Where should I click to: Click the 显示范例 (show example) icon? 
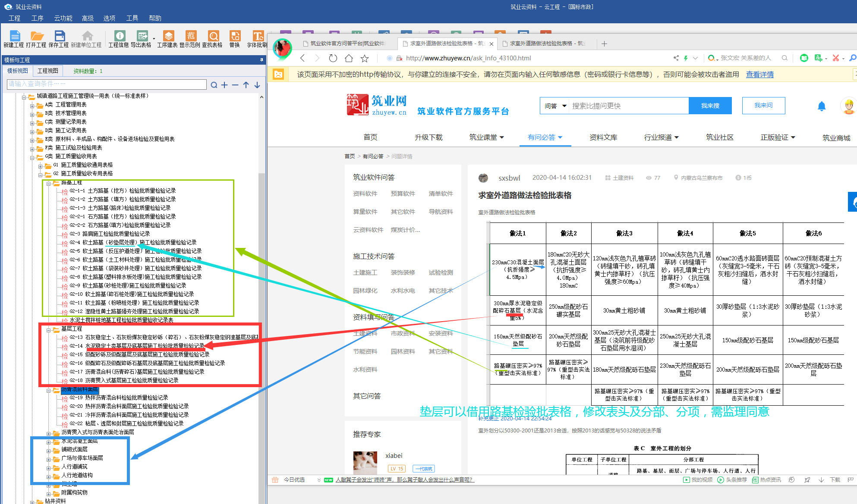(x=191, y=36)
